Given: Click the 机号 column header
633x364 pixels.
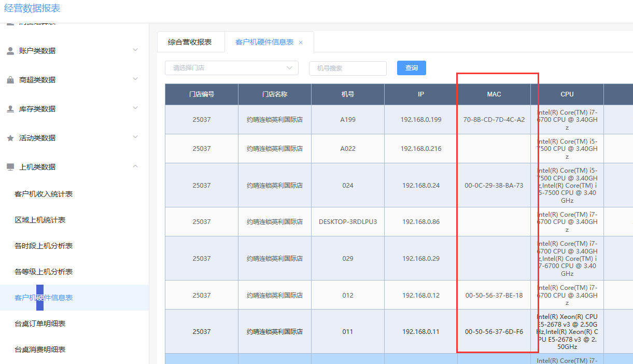Looking at the screenshot, I should tap(348, 94).
